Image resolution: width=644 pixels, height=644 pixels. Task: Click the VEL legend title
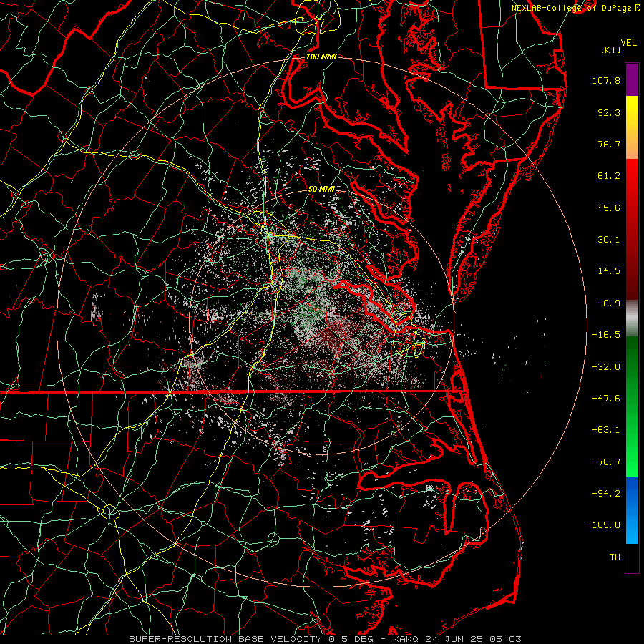click(x=628, y=43)
